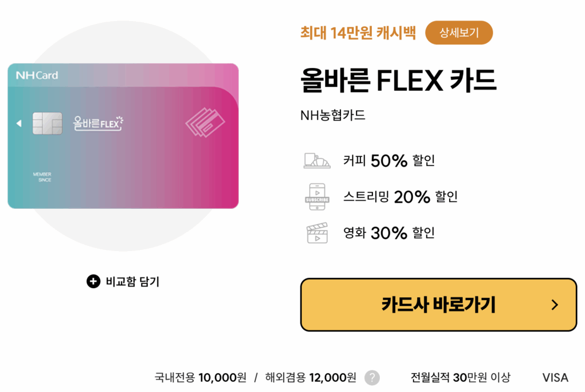Viewport: 585px width, 392px height.
Task: Click the smartphone subscribe streaming icon
Action: coord(317,197)
